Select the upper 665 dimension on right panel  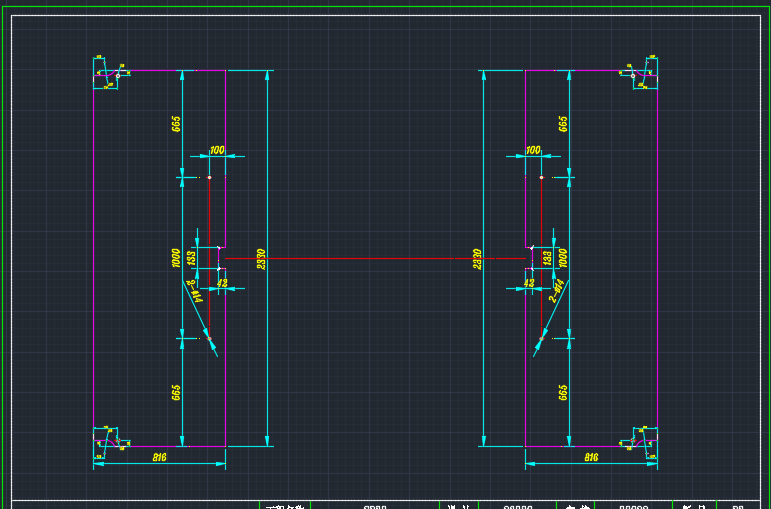563,123
